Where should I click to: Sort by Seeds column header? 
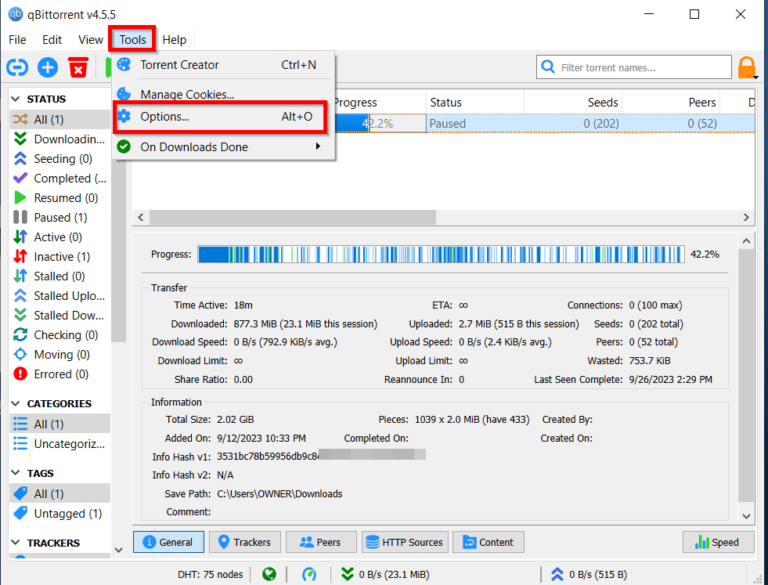click(x=573, y=102)
